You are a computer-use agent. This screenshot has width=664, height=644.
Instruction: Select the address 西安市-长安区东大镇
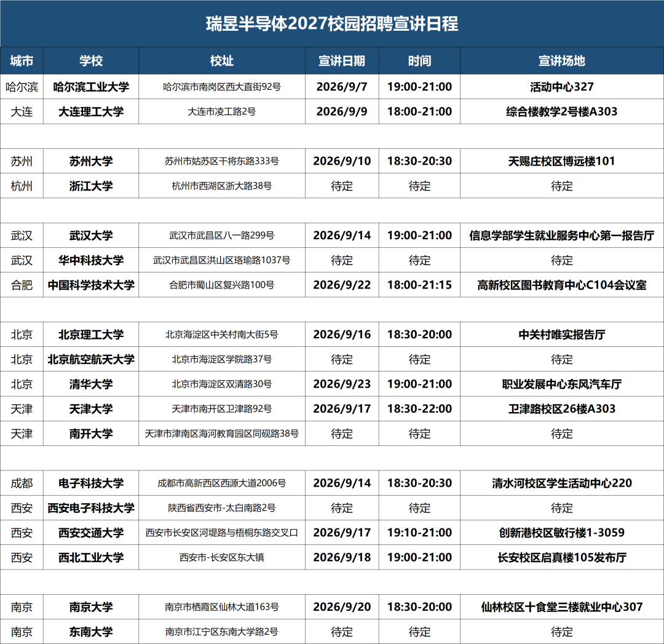pyautogui.click(x=222, y=558)
